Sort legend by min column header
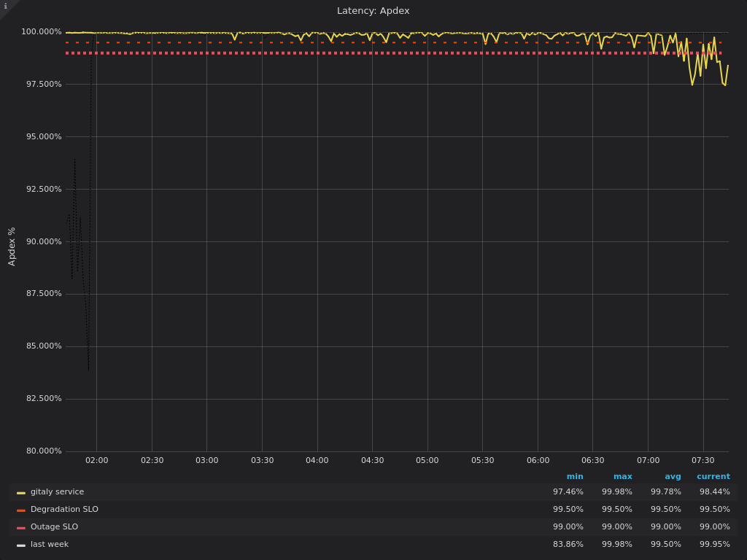 575,477
